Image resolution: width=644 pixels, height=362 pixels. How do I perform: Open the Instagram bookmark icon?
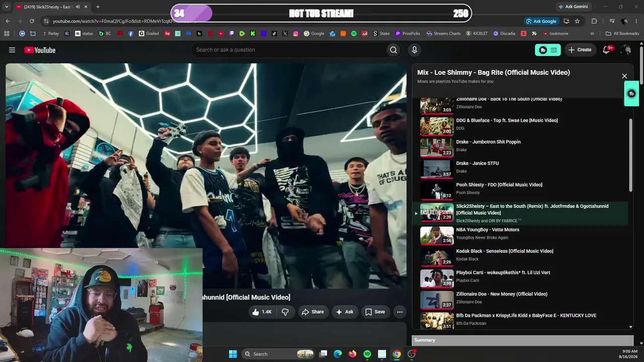(296, 34)
